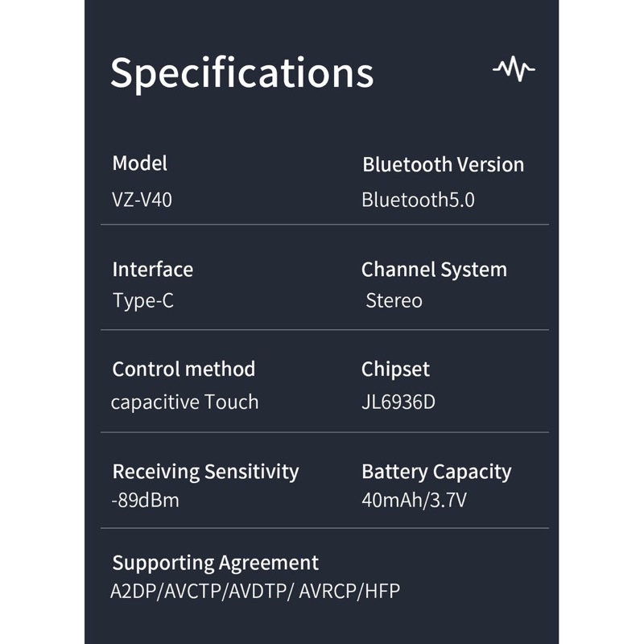Select the Model label

click(140, 163)
